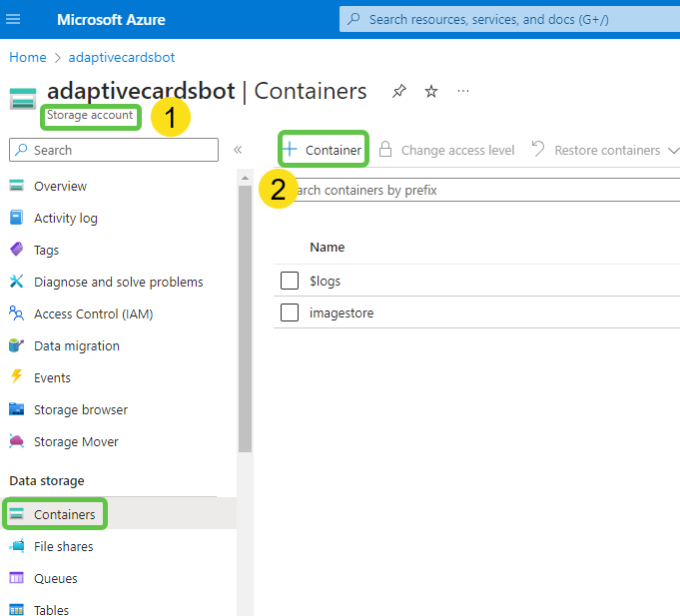
Task: Open the Events lightning bolt item
Action: (x=52, y=377)
